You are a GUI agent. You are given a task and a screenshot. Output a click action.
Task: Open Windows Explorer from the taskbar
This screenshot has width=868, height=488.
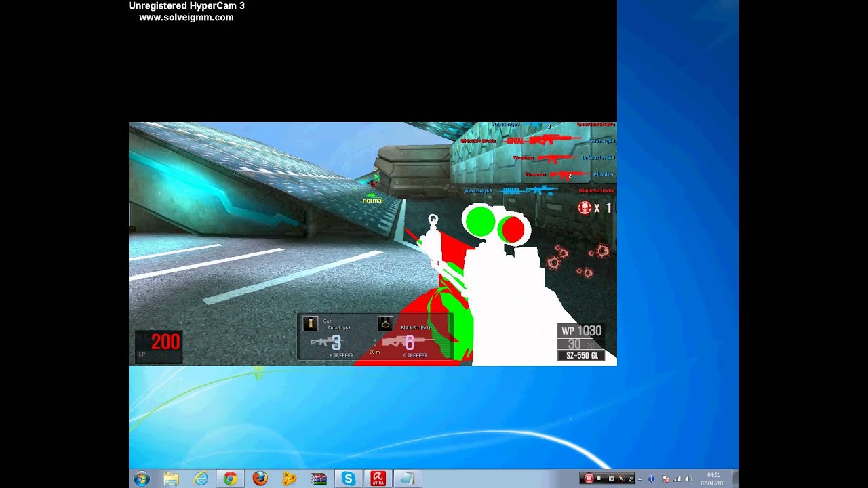pyautogui.click(x=171, y=479)
